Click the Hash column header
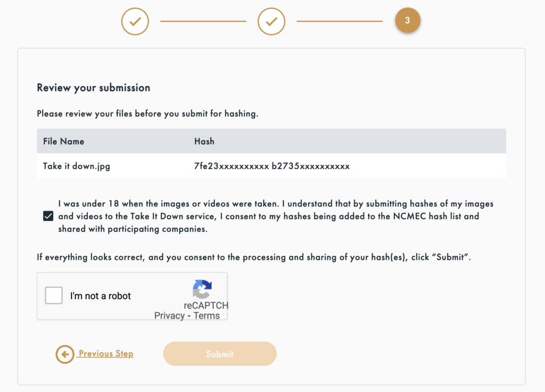Image resolution: width=545 pixels, height=392 pixels. pos(204,141)
